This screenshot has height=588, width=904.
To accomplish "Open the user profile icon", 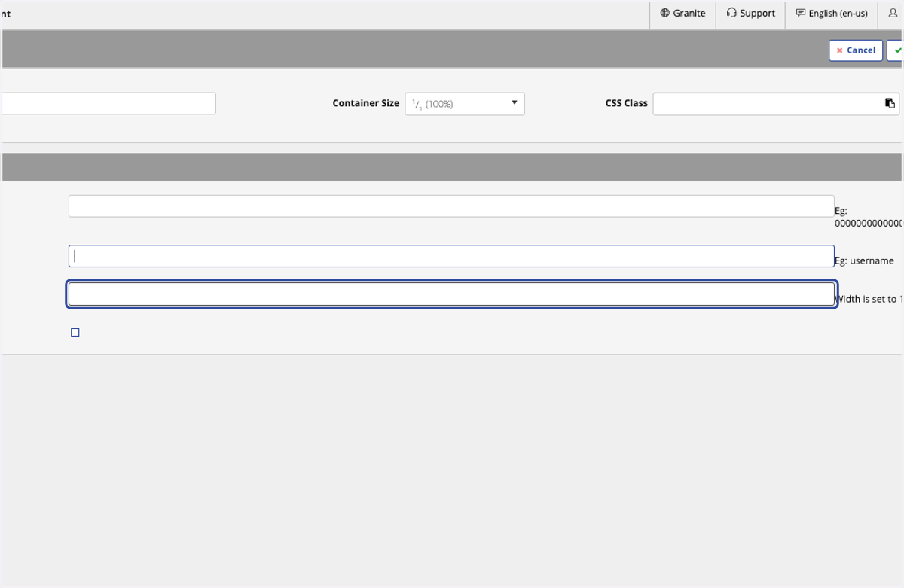I will [x=893, y=14].
